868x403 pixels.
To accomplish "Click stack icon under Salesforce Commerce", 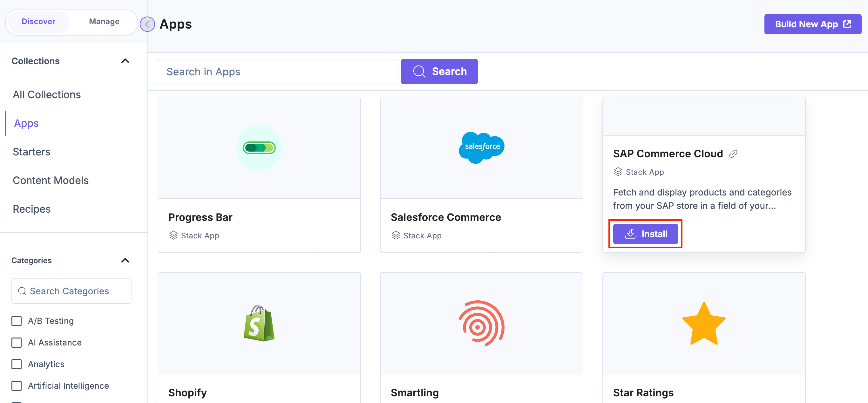I will (x=396, y=235).
